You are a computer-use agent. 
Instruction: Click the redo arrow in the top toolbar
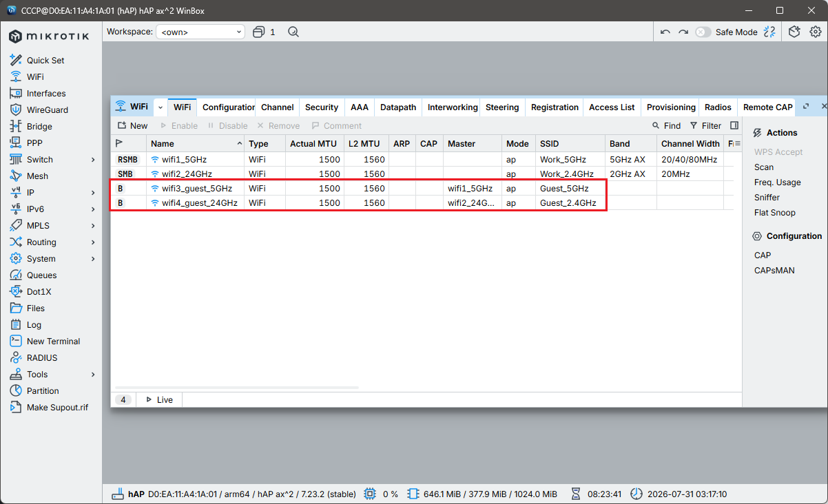tap(683, 32)
